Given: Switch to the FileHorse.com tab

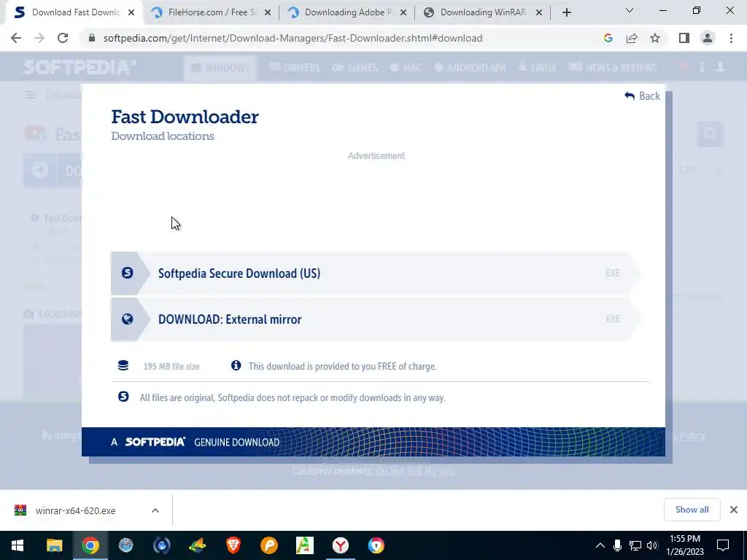Looking at the screenshot, I should pos(209,12).
